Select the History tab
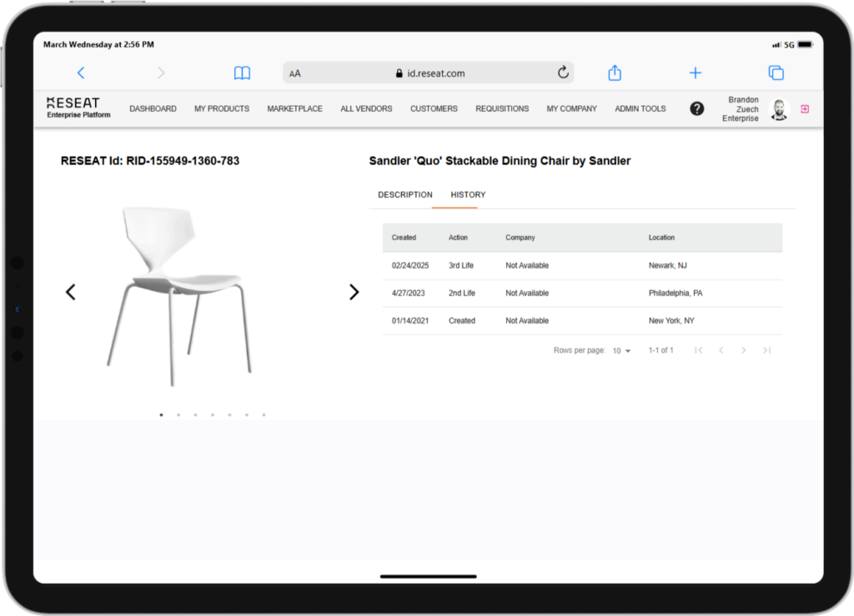Viewport: 854px width, 616px height. click(x=468, y=195)
